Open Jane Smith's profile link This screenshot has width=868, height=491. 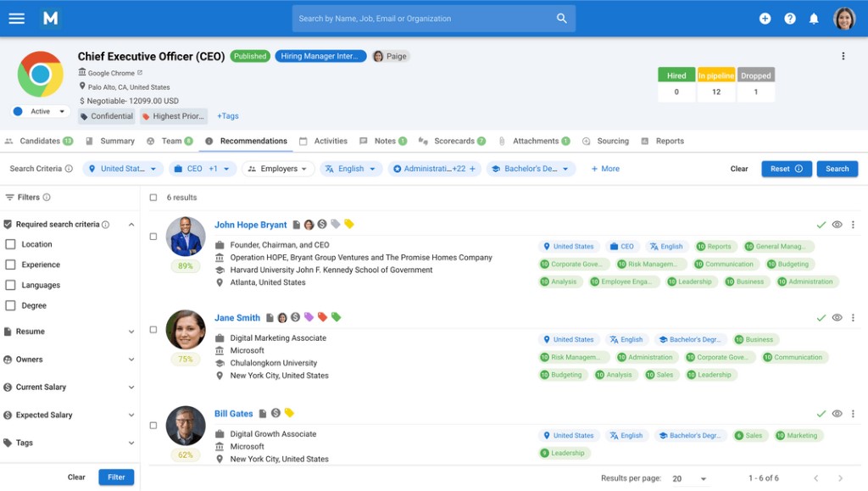237,318
